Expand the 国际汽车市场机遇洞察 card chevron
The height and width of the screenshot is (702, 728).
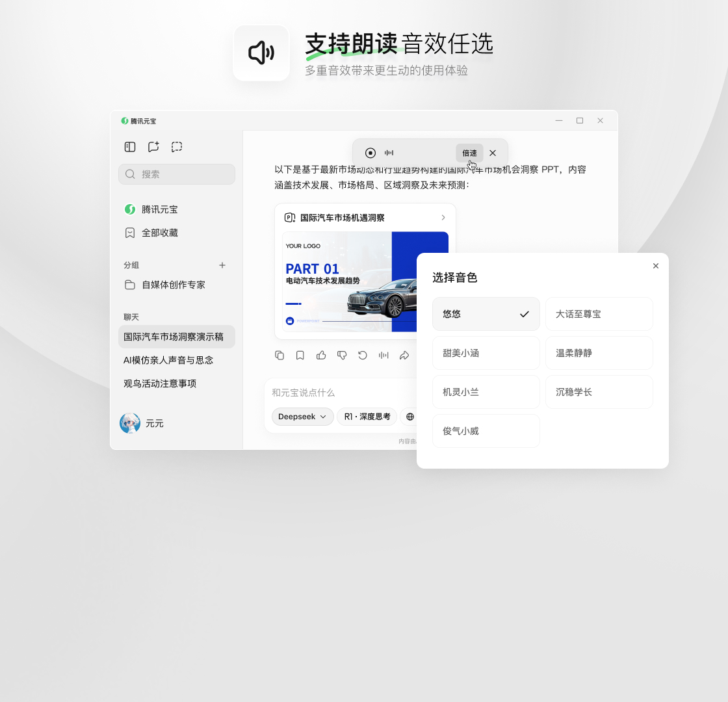click(443, 218)
